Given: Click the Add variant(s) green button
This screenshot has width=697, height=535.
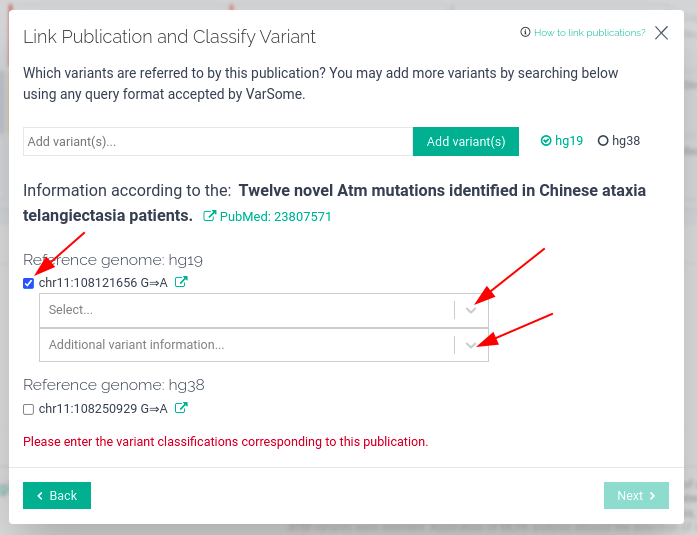Looking at the screenshot, I should pos(466,141).
